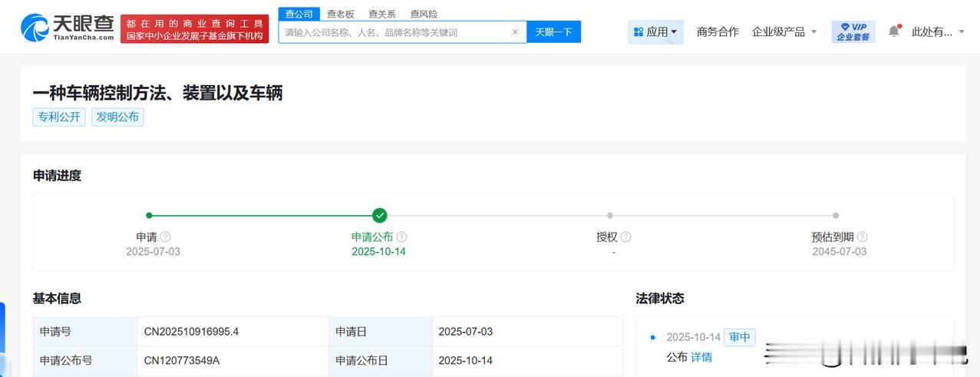
Task: Open the 商务合作 link
Action: (718, 31)
